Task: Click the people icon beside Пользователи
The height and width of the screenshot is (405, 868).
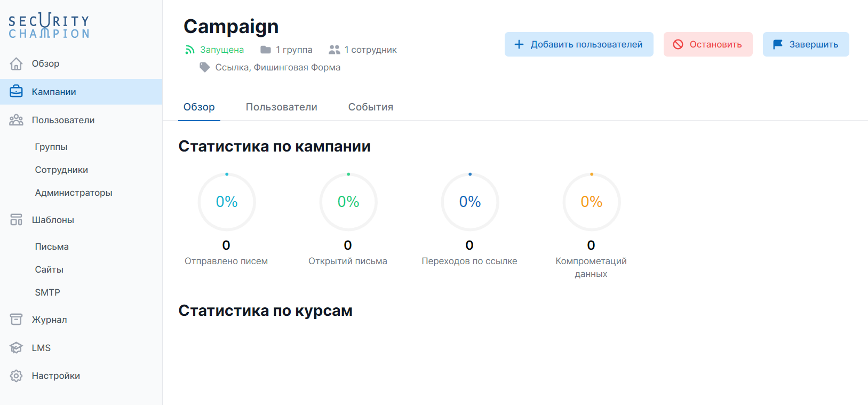Action: (17, 120)
